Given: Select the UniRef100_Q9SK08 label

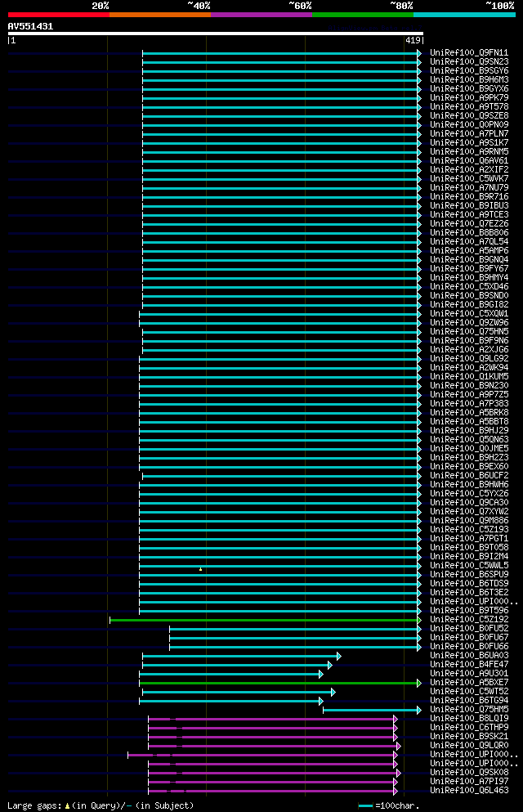Looking at the screenshot, I should [469, 774].
